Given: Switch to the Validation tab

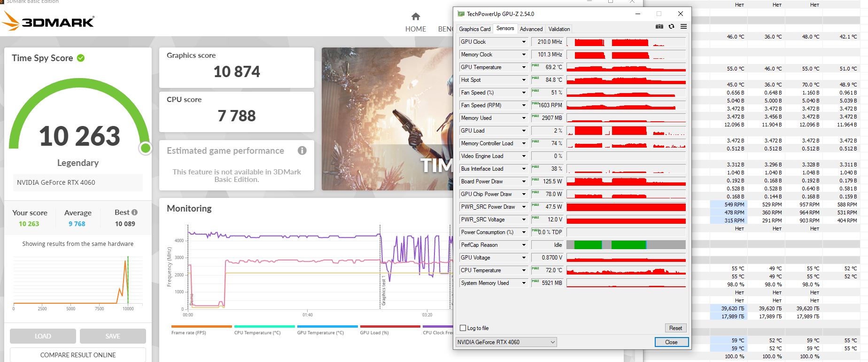Looking at the screenshot, I should (x=559, y=29).
